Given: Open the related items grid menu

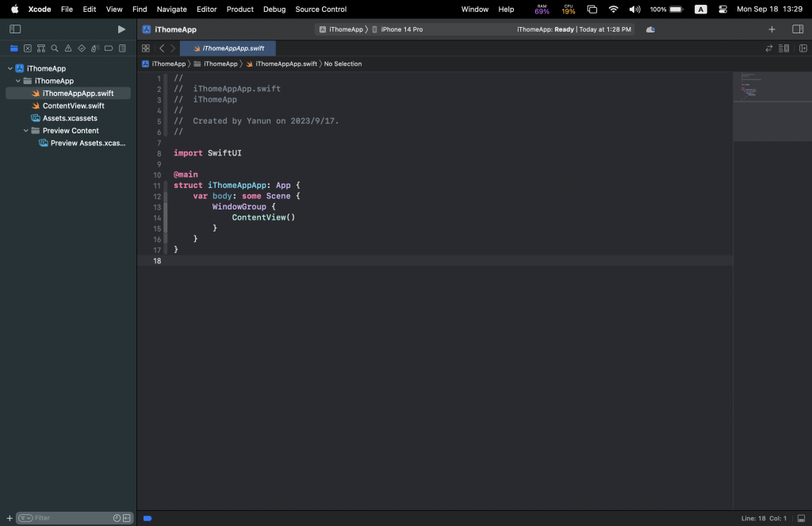Looking at the screenshot, I should tap(146, 48).
